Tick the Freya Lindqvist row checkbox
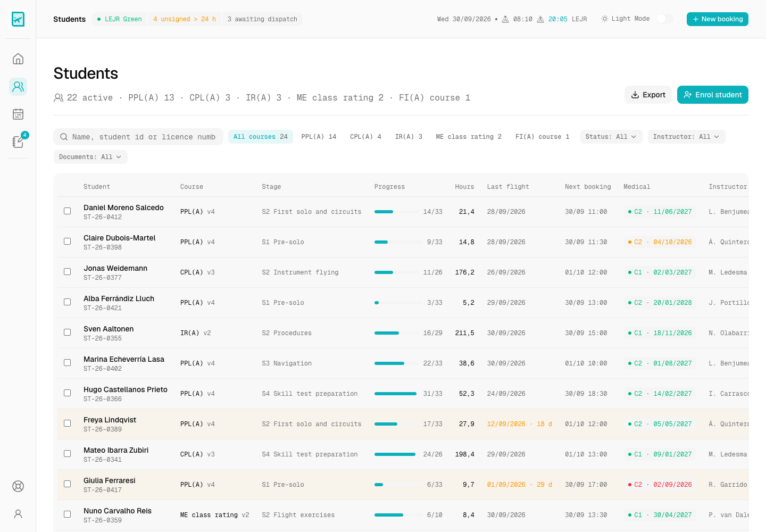The image size is (766, 532). (x=68, y=423)
